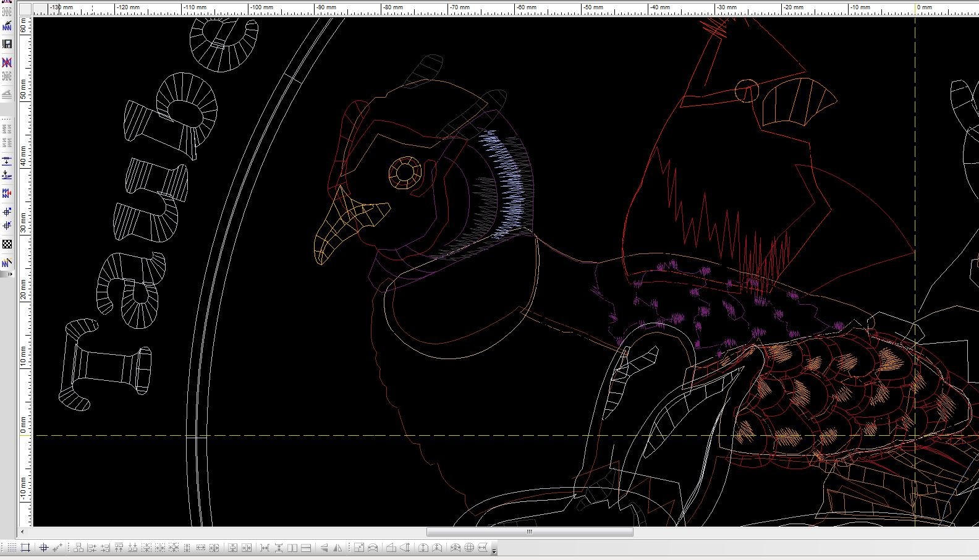Viewport: 979px width, 560px height.
Task: Click the crosshair origin icon in bottom toolbar
Action: 43,548
